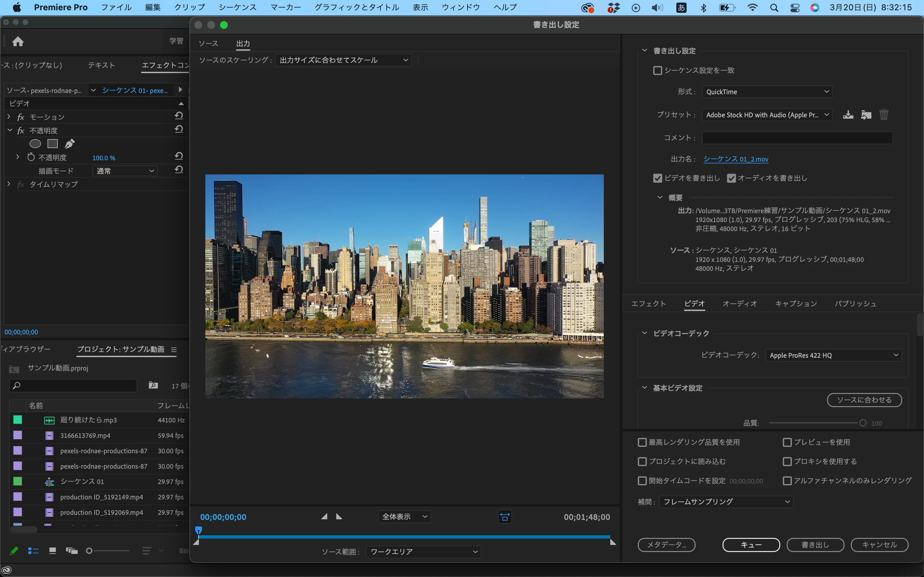Viewport: 924px width, 577px height.
Task: Open ビデオコーデック Apple ProRes dropdown
Action: click(833, 355)
